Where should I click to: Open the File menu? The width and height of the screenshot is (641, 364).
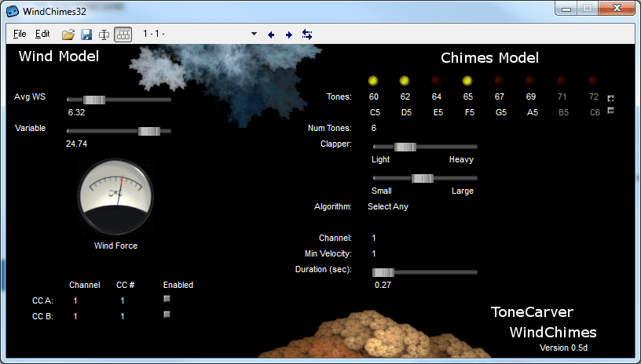[20, 34]
